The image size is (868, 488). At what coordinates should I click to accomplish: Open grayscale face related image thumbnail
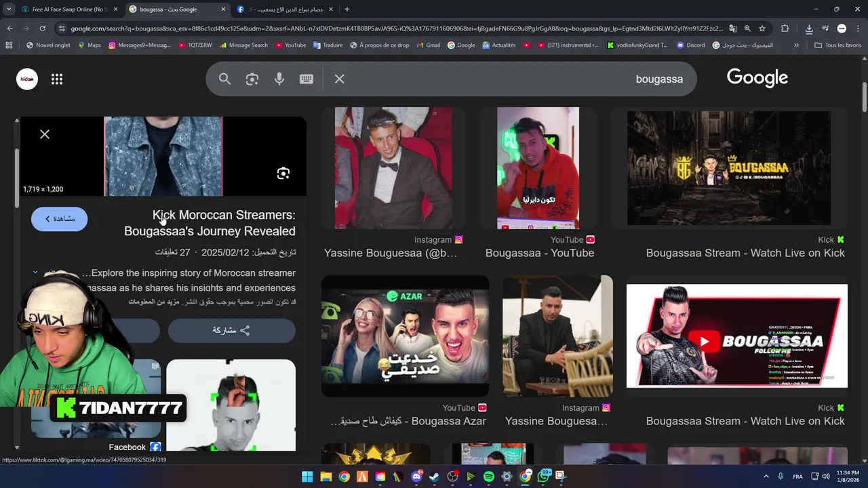[x=231, y=405]
